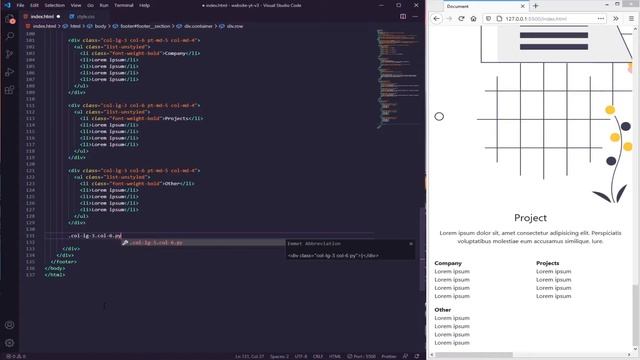Screen dimensions: 640x360
Task: Go back in the browser window
Action: [x=436, y=18]
